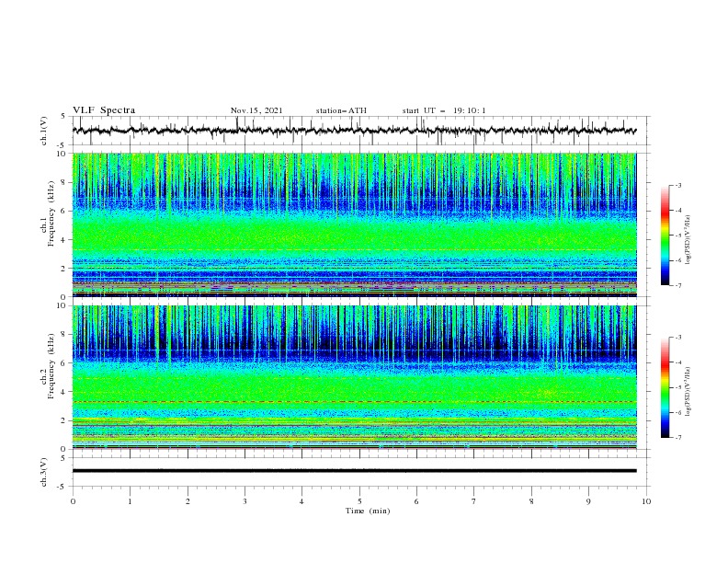Select the ch.1 "Frequency (kHz)" axis label
This screenshot has height=563, width=728.
point(51,214)
